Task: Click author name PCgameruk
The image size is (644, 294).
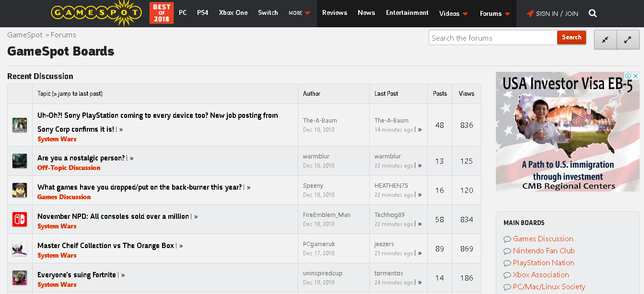Action: coord(319,244)
